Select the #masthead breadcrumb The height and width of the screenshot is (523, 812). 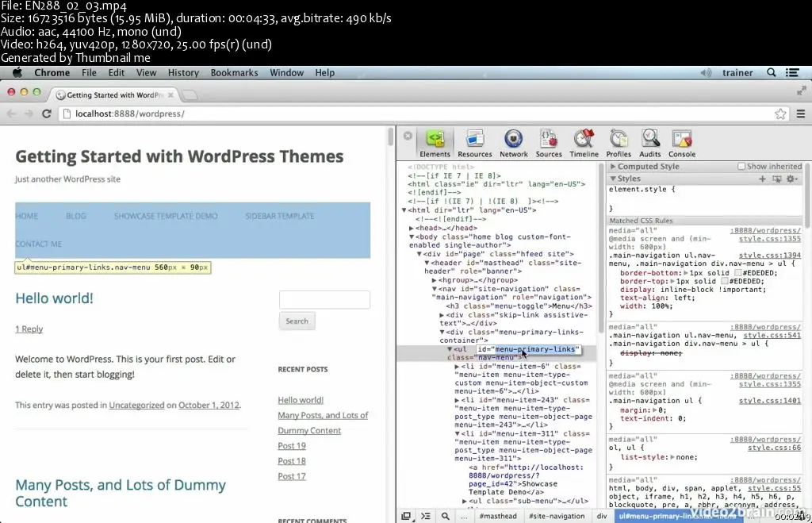click(x=498, y=517)
